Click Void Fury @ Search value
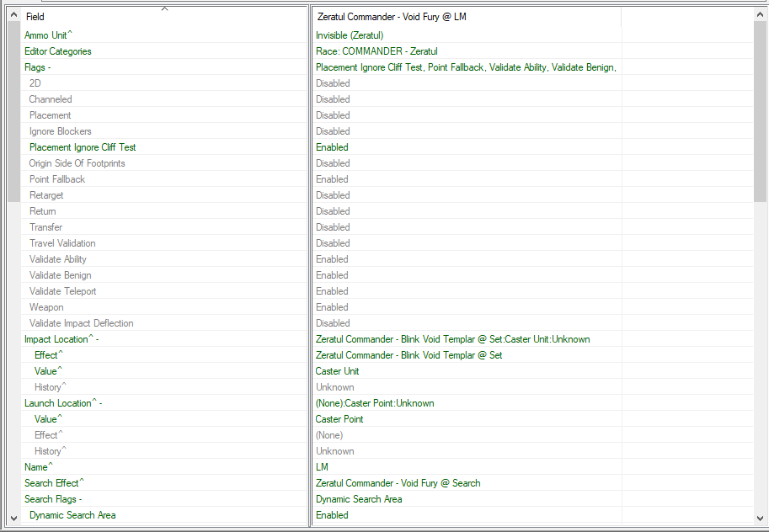The image size is (769, 532). [398, 483]
